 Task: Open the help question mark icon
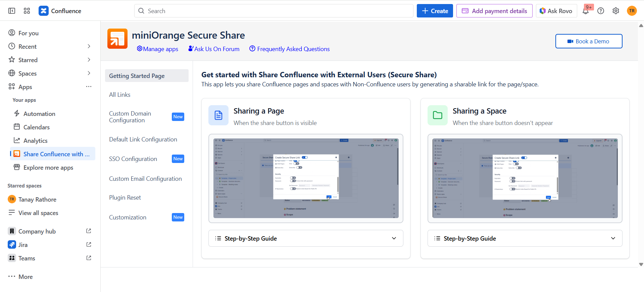pos(601,11)
